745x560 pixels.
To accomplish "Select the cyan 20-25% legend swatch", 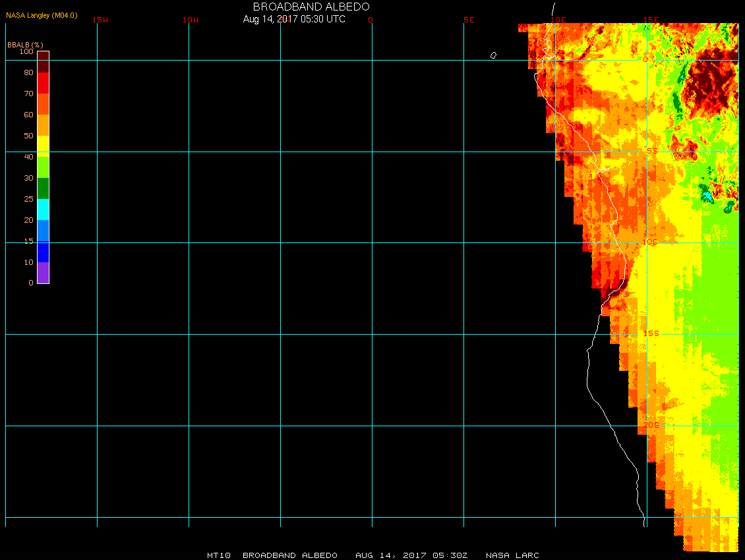I will (43, 209).
